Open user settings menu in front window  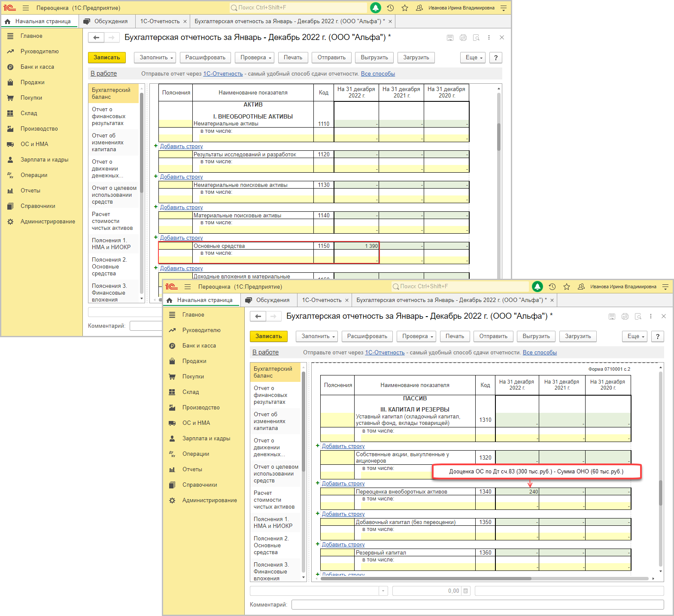(665, 287)
